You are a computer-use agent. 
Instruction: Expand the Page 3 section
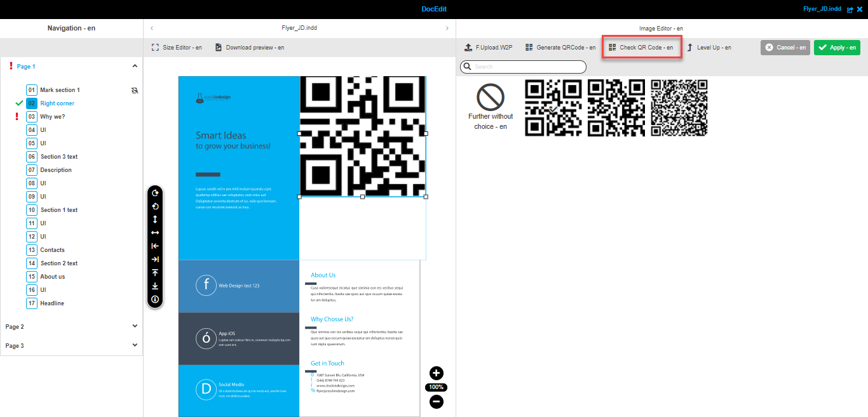pyautogui.click(x=134, y=345)
